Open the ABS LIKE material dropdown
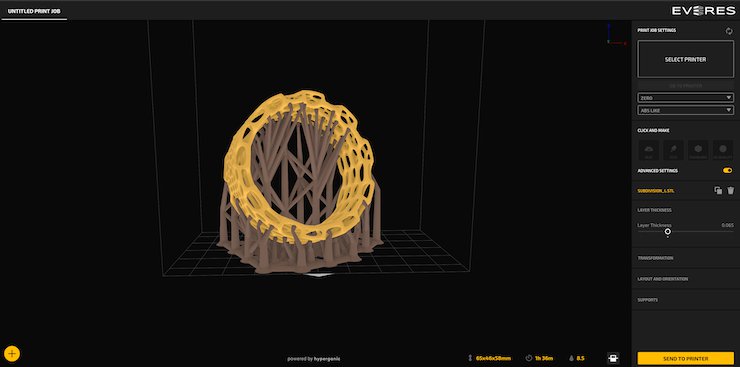The image size is (740, 367). pos(685,110)
